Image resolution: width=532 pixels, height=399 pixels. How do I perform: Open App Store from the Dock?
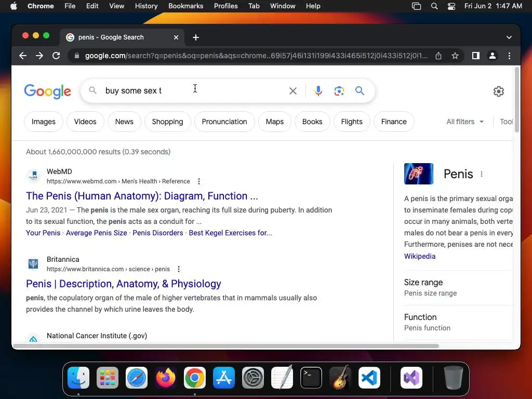pos(224,378)
